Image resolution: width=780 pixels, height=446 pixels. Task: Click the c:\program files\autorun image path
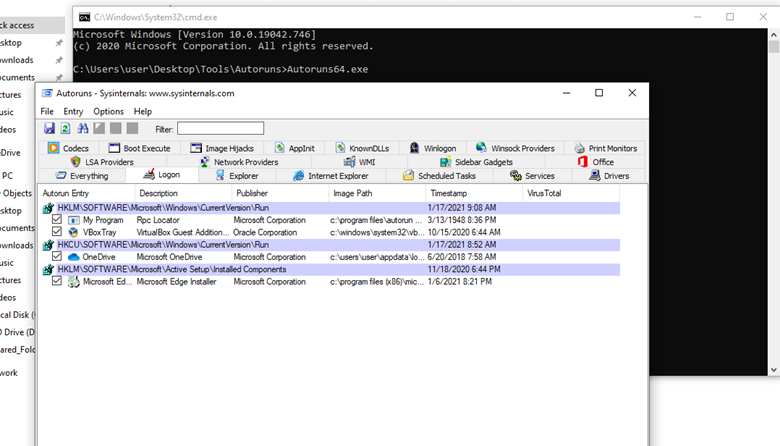376,220
